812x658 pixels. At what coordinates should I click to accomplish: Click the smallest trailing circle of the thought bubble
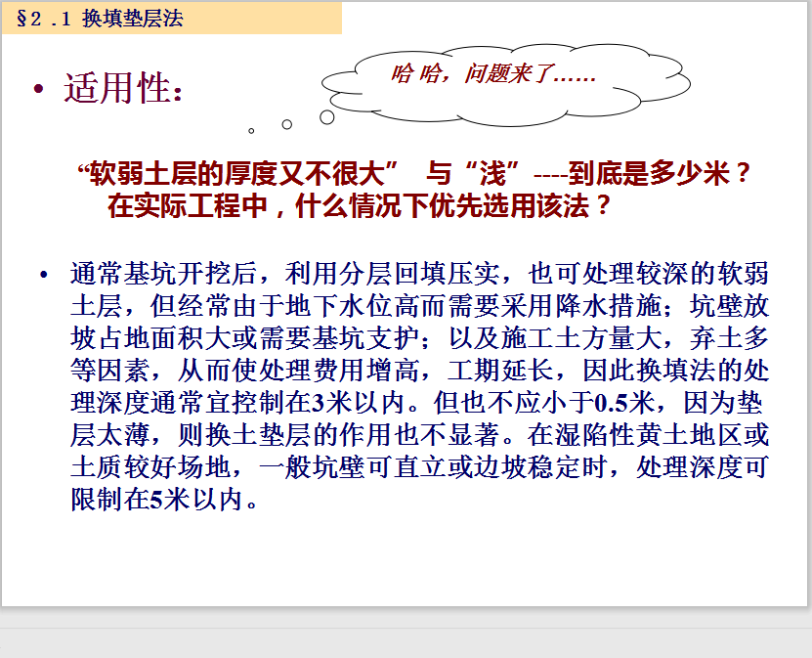pyautogui.click(x=251, y=130)
